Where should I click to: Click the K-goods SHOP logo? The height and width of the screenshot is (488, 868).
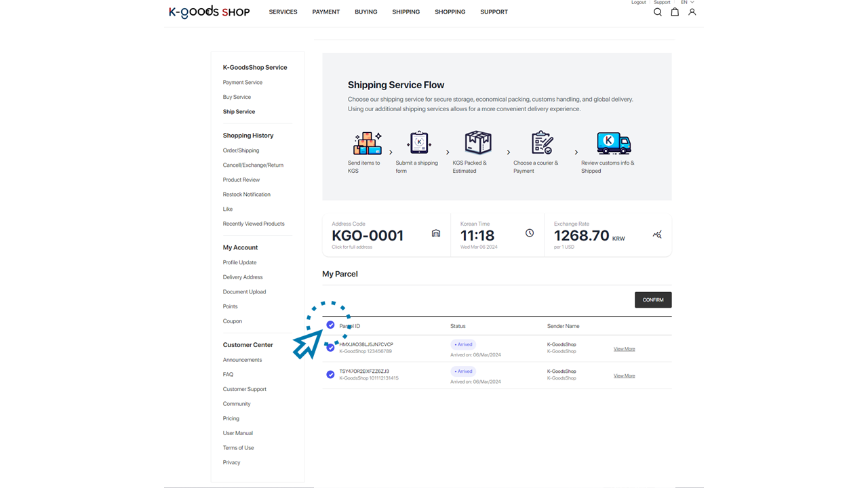click(209, 12)
